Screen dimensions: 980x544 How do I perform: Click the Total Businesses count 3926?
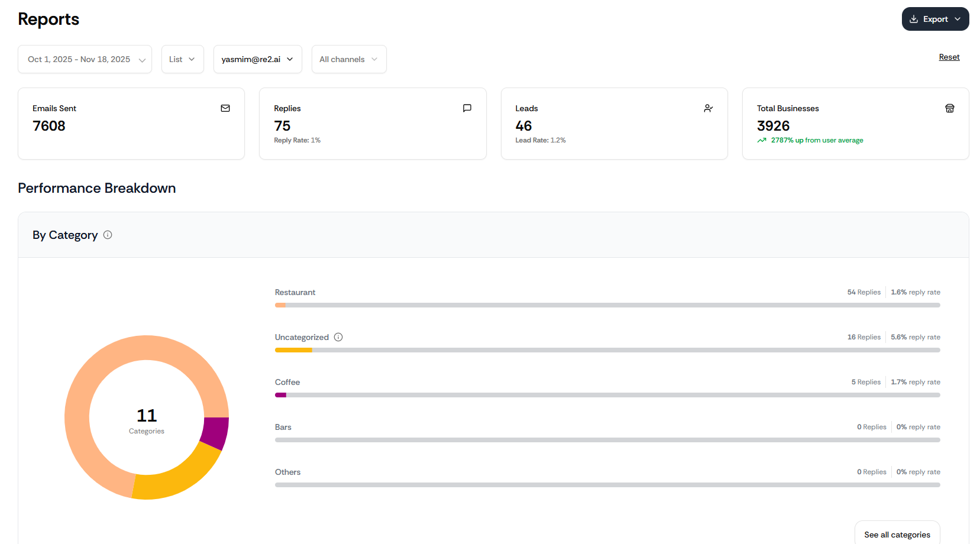[773, 126]
